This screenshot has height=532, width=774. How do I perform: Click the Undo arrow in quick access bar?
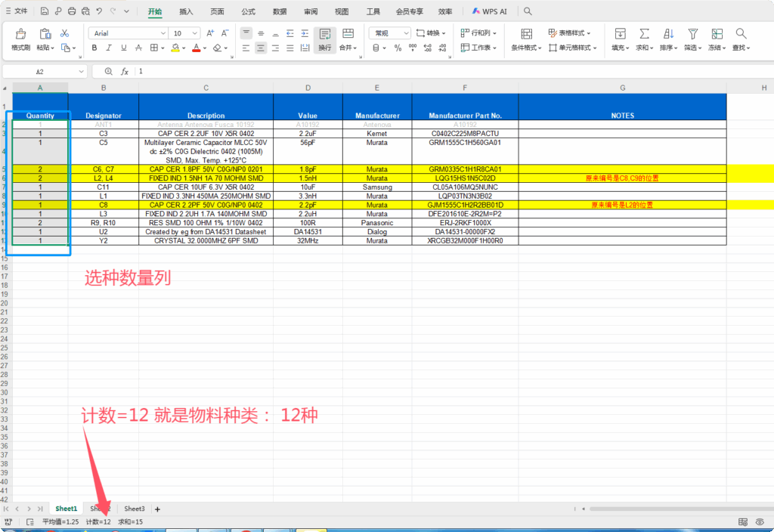99,11
